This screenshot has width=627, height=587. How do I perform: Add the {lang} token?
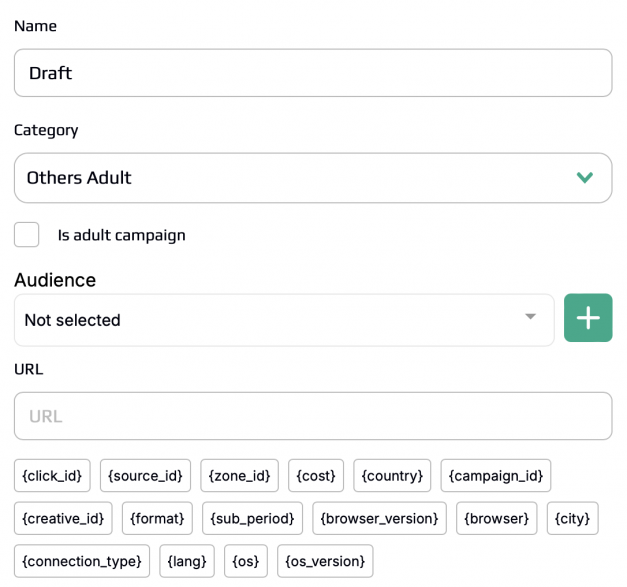[x=187, y=561]
